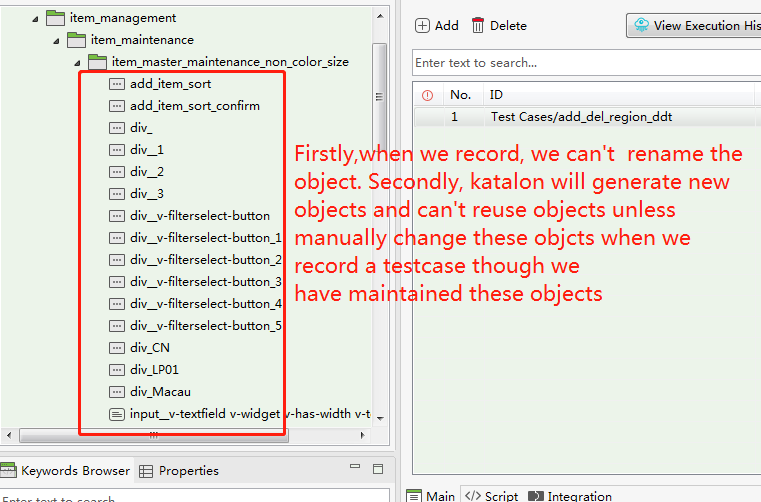Minimize the Keywords Browser panel
The height and width of the screenshot is (502, 761).
click(x=355, y=467)
